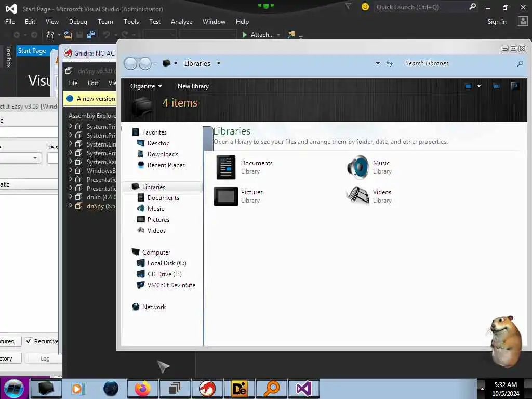Open the vertical Toolbox tab

click(9, 56)
